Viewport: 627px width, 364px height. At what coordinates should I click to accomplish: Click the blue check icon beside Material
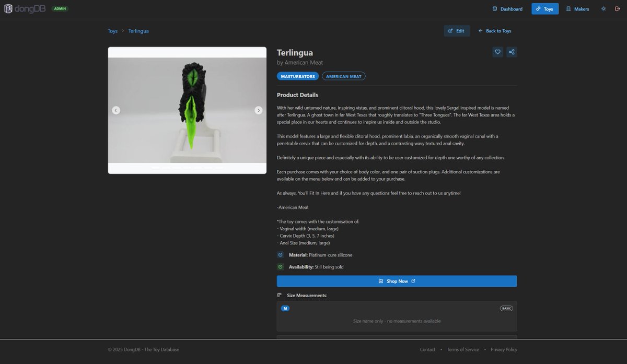(x=280, y=255)
